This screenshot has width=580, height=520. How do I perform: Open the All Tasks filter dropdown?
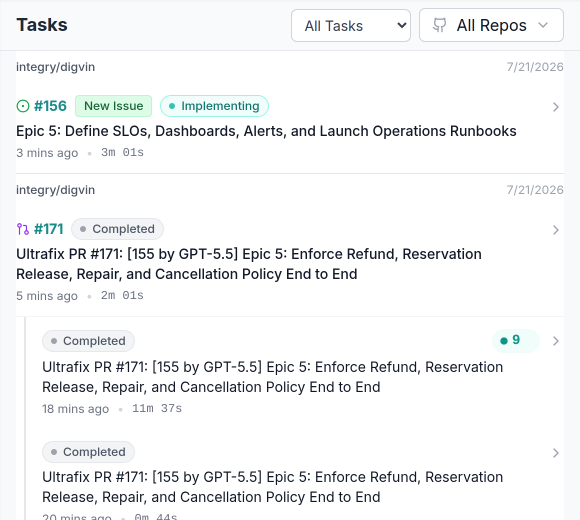pos(351,26)
